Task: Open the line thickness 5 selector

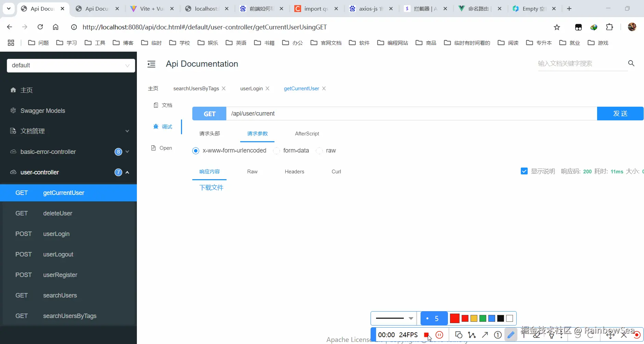Action: coord(434,318)
